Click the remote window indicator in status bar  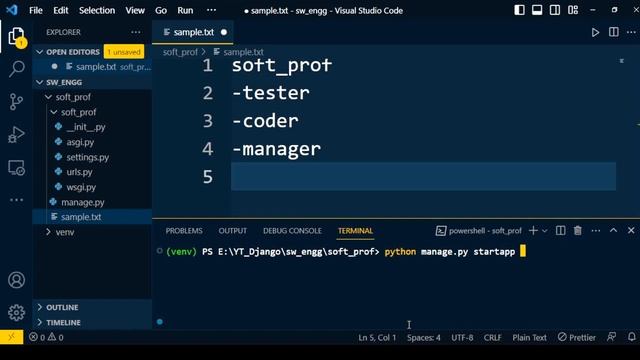(11, 337)
